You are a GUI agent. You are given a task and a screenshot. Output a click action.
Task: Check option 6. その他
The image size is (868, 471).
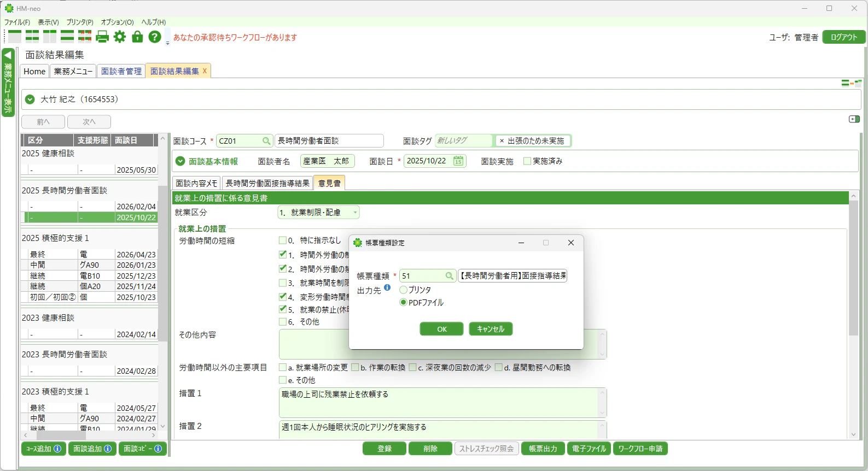coord(283,322)
